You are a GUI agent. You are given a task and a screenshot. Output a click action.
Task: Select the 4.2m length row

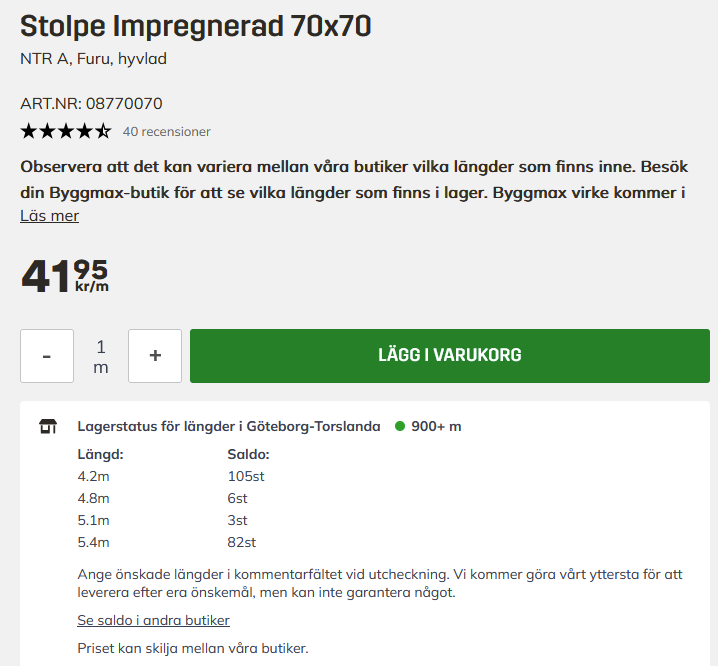coord(94,476)
